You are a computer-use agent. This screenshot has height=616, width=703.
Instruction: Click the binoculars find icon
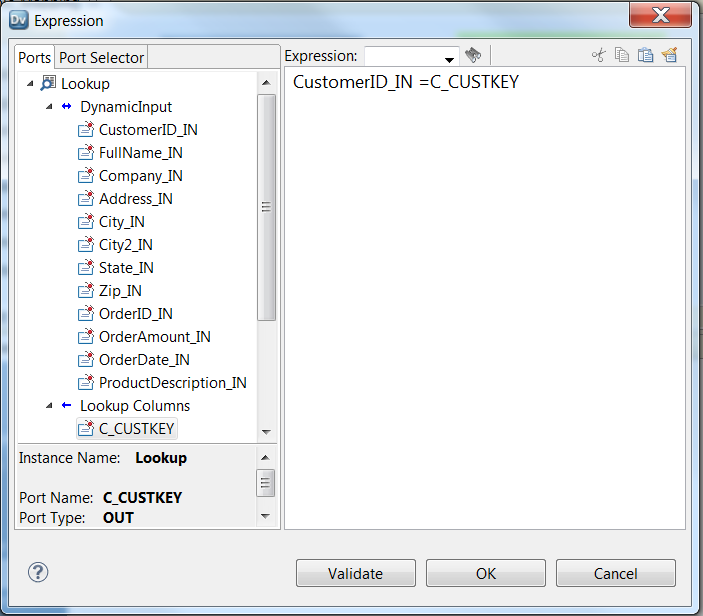[x=473, y=56]
